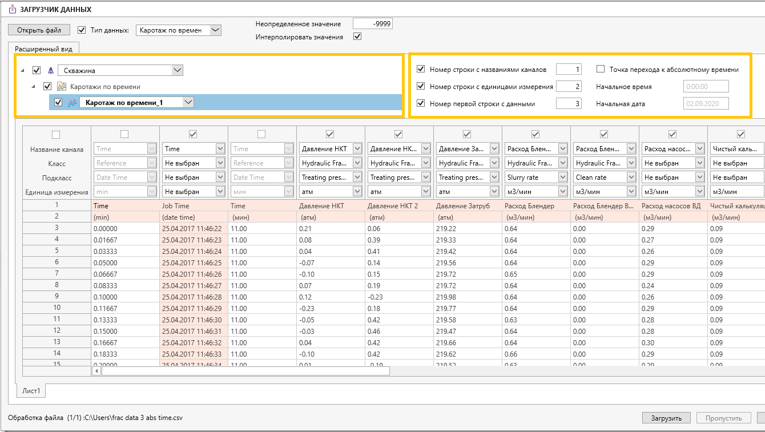This screenshot has height=432, width=765.
Task: Click the Начальная дата field
Action: point(705,103)
